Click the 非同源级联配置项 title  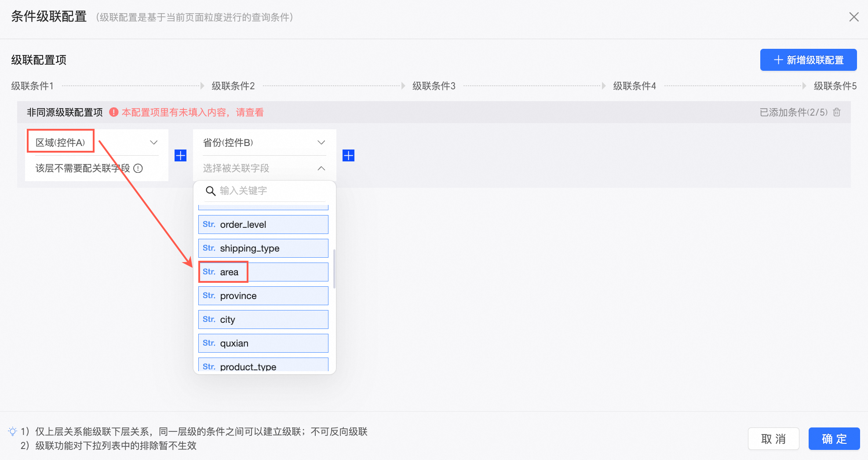65,112
